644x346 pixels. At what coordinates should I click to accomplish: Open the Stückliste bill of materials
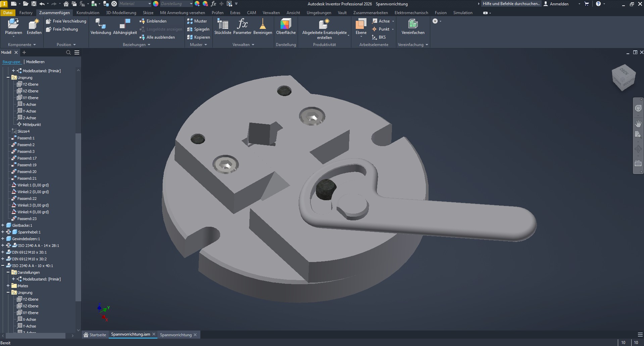tap(223, 24)
